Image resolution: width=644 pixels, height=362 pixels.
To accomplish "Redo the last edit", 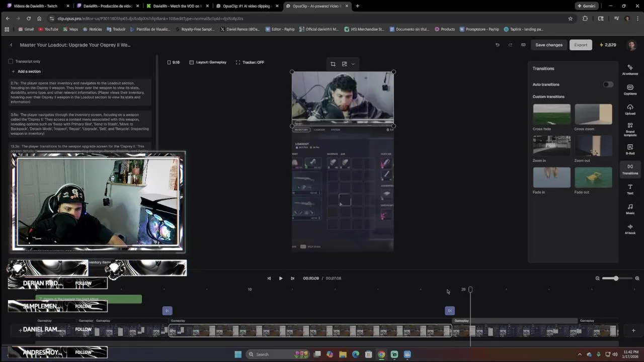I will [510, 45].
